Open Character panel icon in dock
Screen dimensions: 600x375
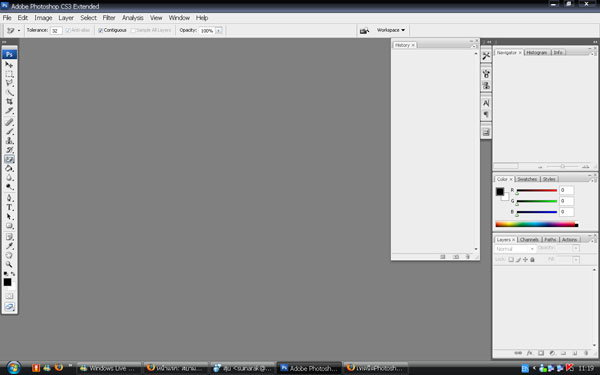coord(486,103)
